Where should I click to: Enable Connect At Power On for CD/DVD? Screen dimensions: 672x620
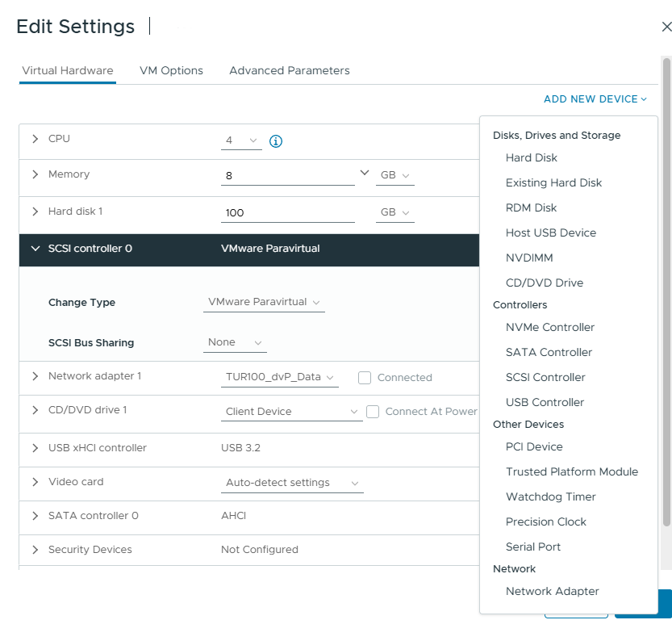[373, 412]
